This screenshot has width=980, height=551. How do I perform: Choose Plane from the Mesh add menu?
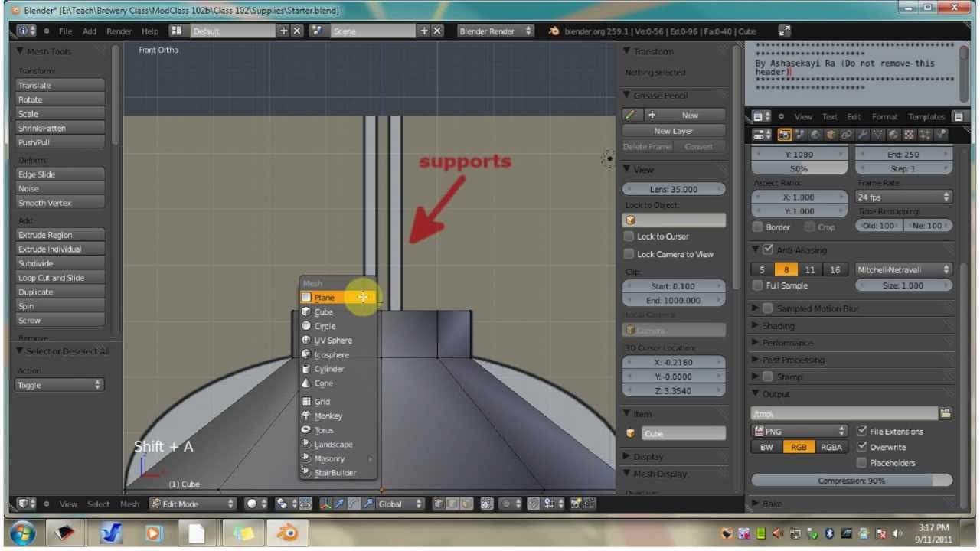pos(338,297)
